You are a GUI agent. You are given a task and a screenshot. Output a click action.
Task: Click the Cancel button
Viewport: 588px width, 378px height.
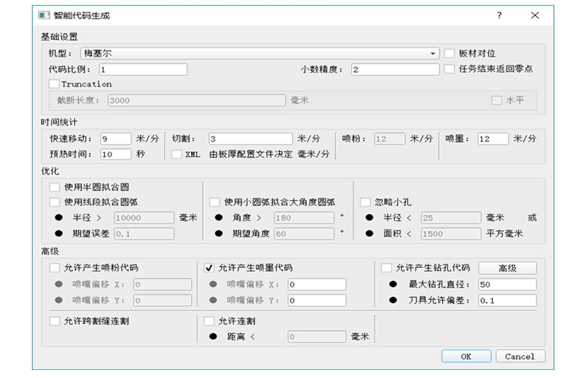(x=520, y=356)
